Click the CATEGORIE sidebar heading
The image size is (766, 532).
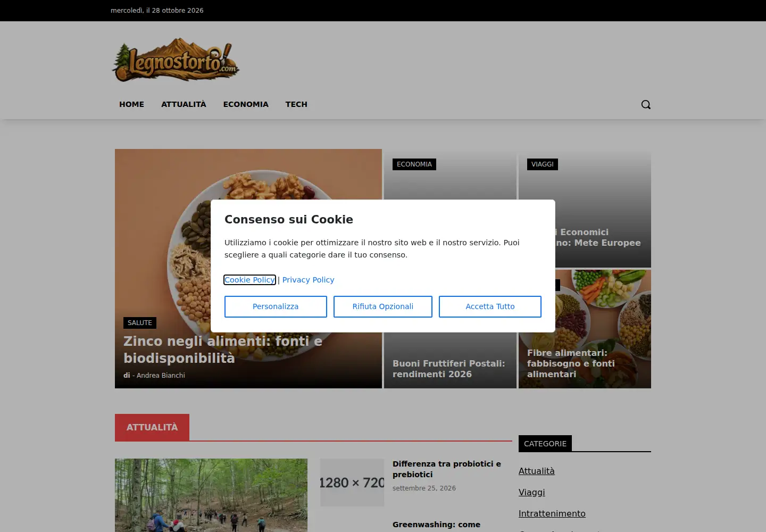tap(545, 444)
